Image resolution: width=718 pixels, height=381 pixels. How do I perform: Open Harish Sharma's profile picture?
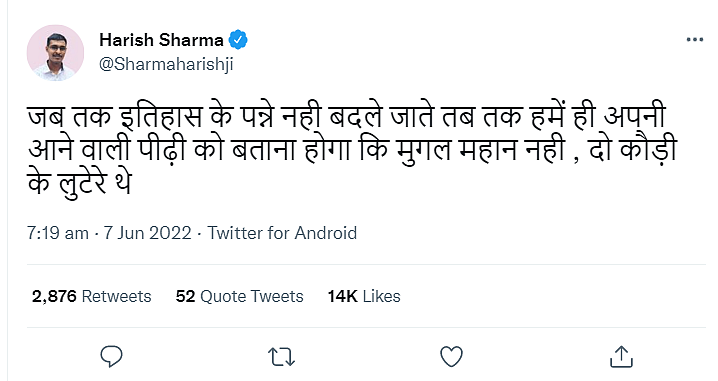click(x=55, y=53)
